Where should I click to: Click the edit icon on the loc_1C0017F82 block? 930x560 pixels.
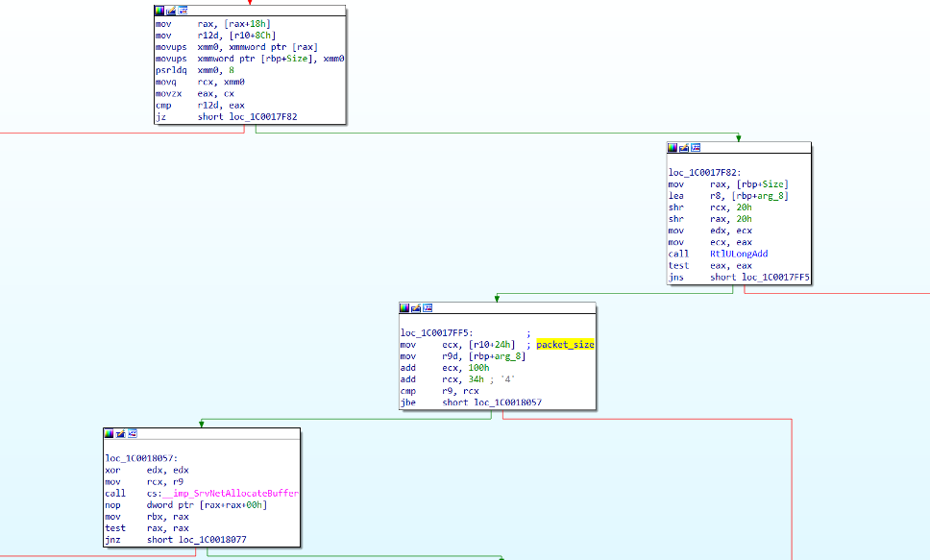click(x=684, y=148)
